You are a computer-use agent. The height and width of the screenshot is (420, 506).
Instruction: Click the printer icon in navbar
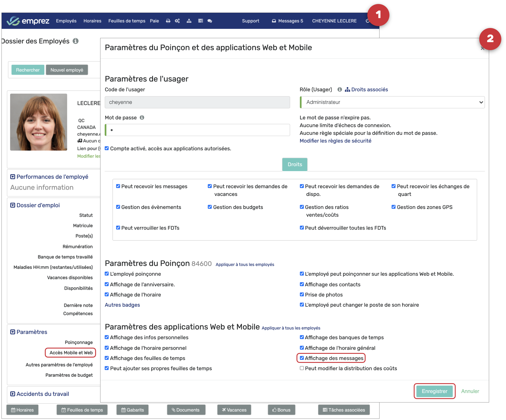(168, 21)
